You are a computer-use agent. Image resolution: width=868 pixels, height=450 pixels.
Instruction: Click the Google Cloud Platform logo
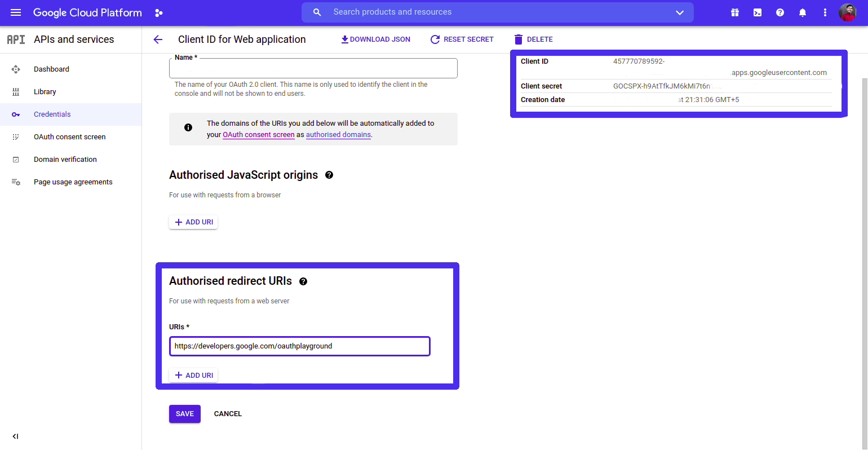[87, 12]
